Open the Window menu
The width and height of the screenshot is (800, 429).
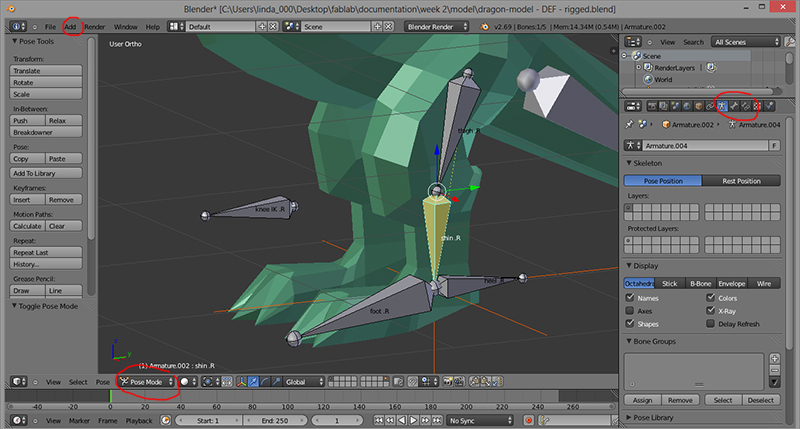point(126,27)
